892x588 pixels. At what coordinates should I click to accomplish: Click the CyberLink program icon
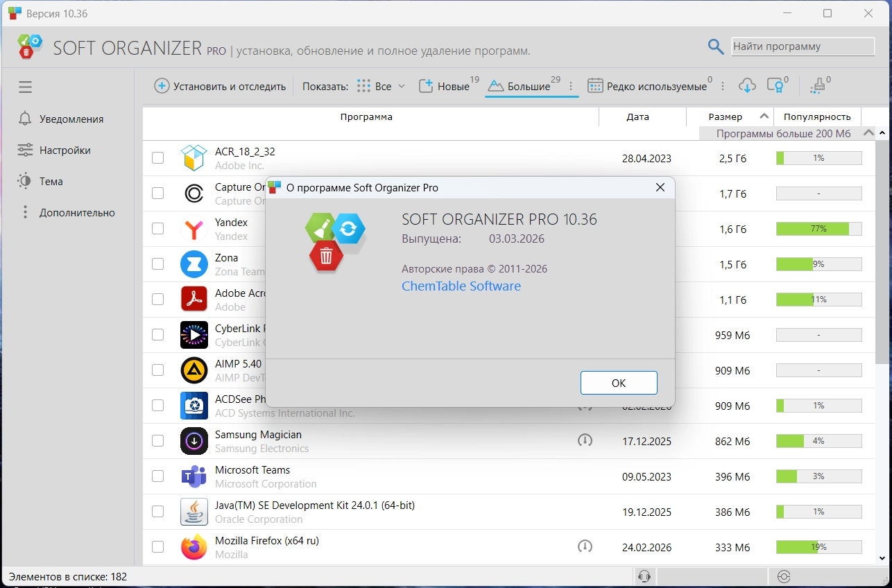[x=194, y=335]
